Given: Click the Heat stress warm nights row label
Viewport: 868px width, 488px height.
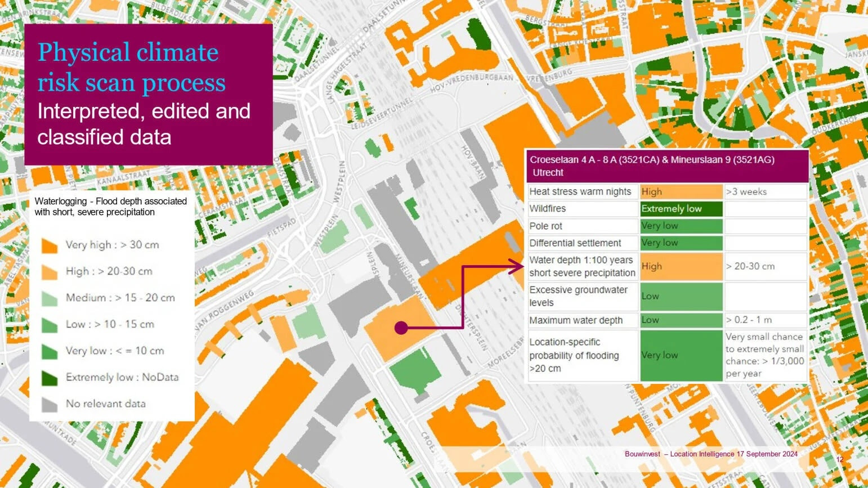Looking at the screenshot, I should point(580,192).
